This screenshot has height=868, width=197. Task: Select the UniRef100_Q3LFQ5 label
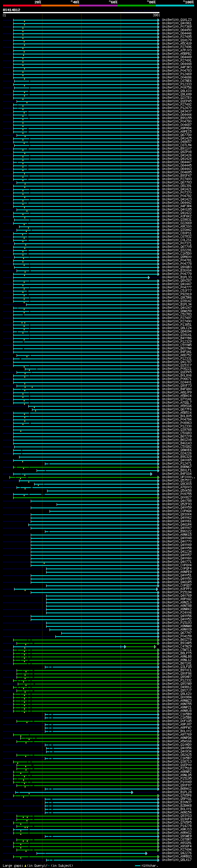(177, 667)
